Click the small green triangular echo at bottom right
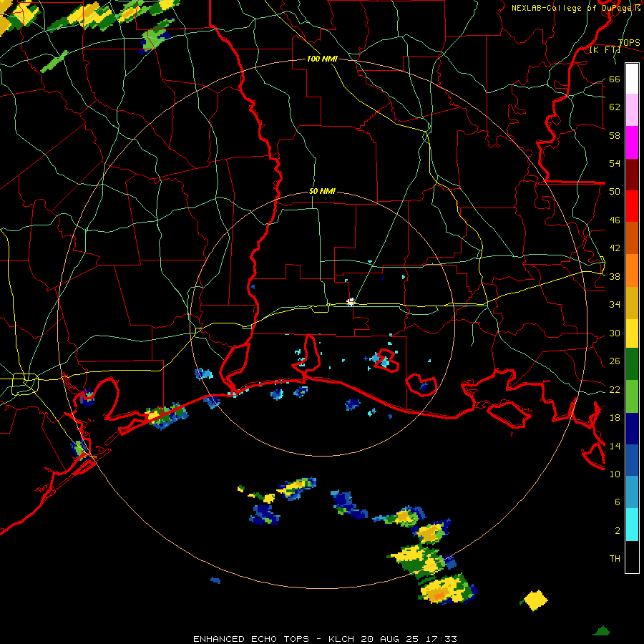 pyautogui.click(x=602, y=630)
